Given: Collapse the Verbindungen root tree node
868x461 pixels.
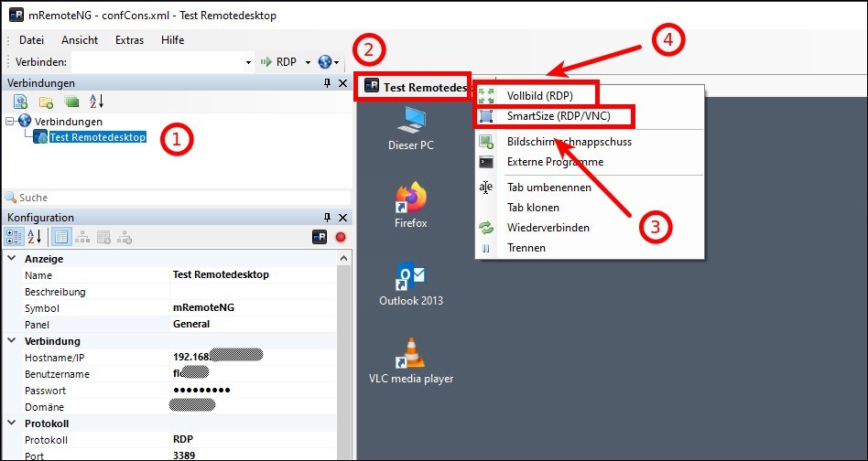Looking at the screenshot, I should click(x=9, y=121).
